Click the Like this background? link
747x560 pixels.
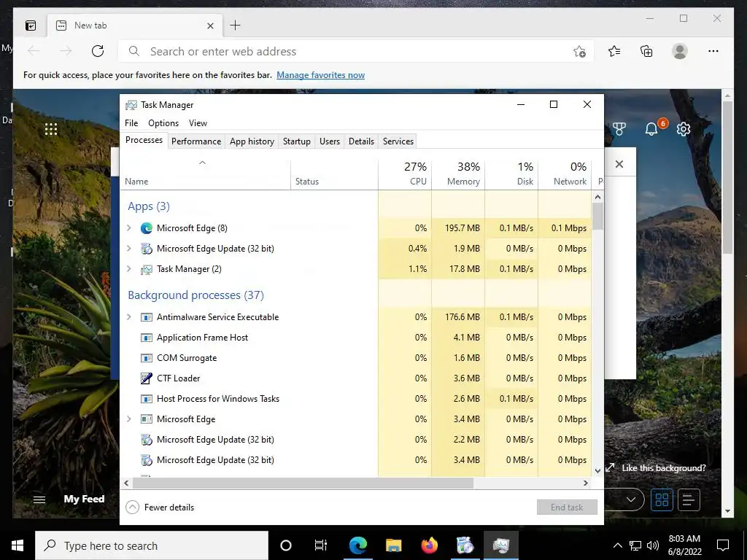click(x=664, y=468)
